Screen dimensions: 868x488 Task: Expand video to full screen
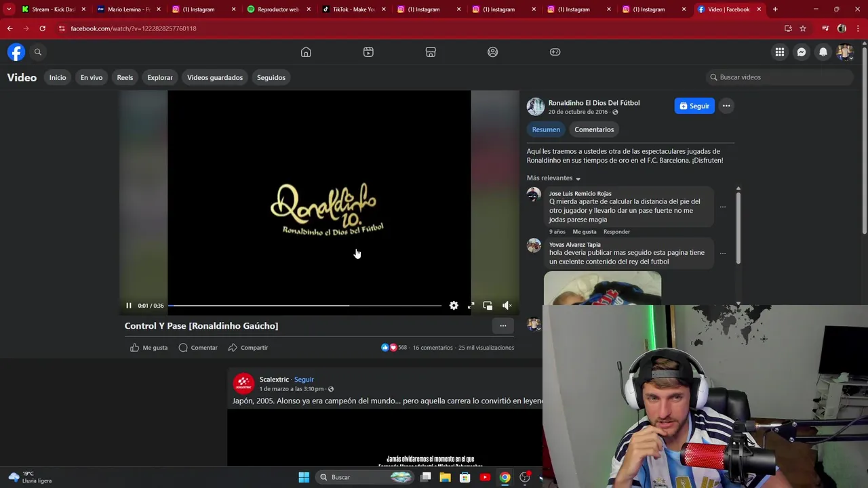pos(471,306)
